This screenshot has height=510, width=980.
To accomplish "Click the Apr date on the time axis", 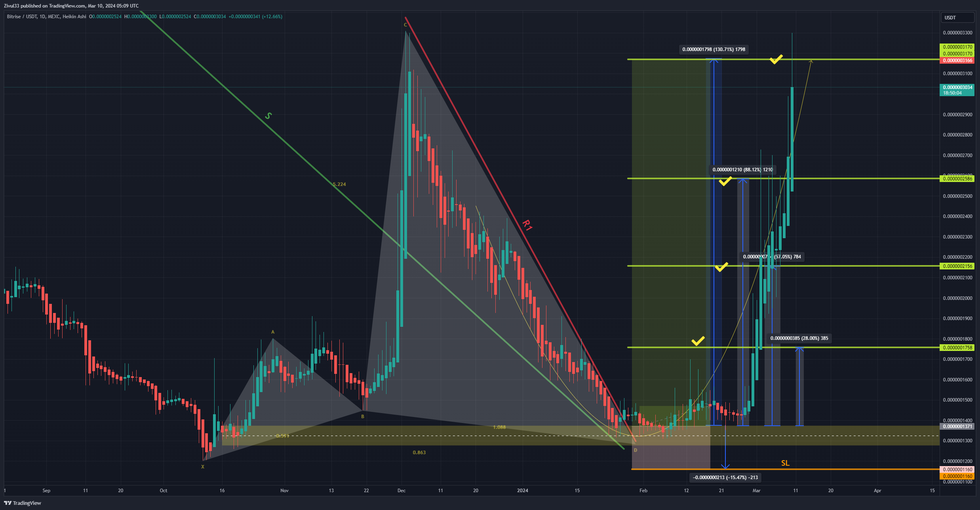I will (x=877, y=491).
